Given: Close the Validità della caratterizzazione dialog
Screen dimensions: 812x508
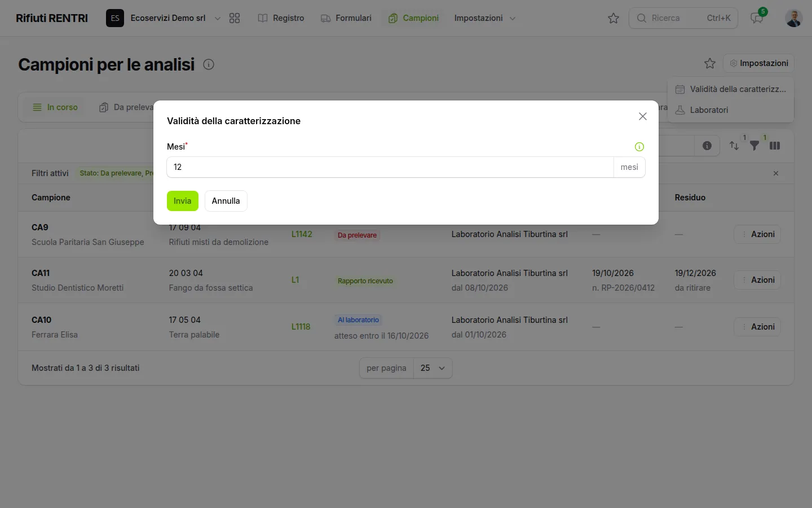Looking at the screenshot, I should pos(643,116).
